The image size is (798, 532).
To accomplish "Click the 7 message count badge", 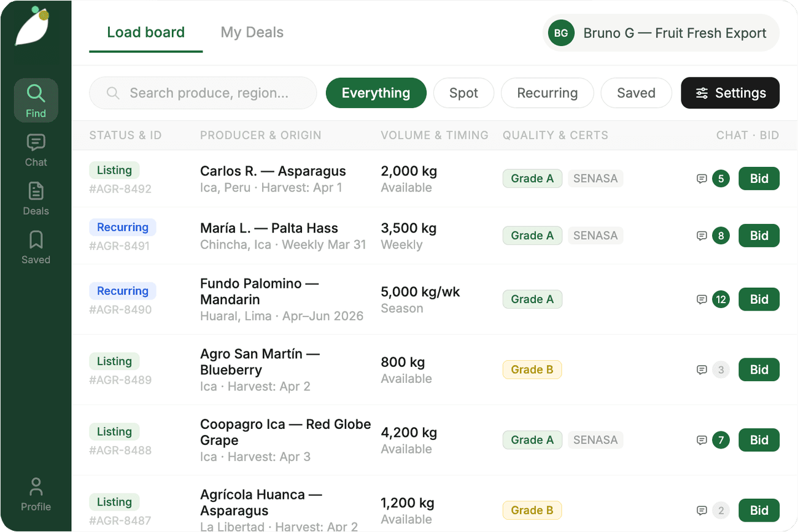I will 721,441.
